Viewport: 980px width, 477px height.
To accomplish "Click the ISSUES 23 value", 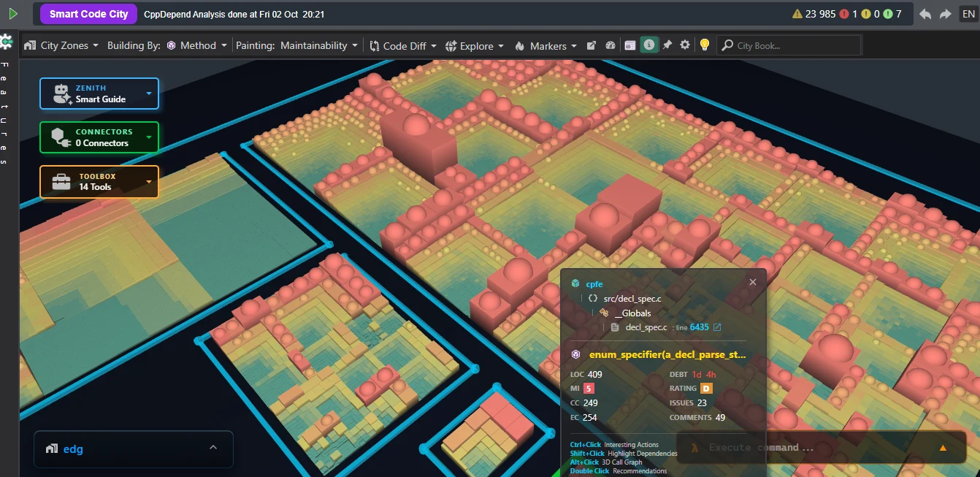I will click(x=702, y=402).
